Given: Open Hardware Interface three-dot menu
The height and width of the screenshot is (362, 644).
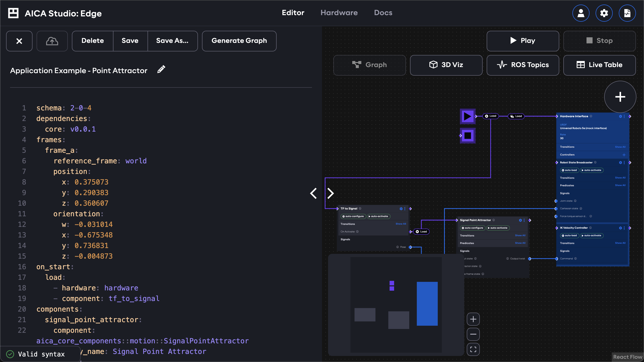Looking at the screenshot, I should point(624,116).
